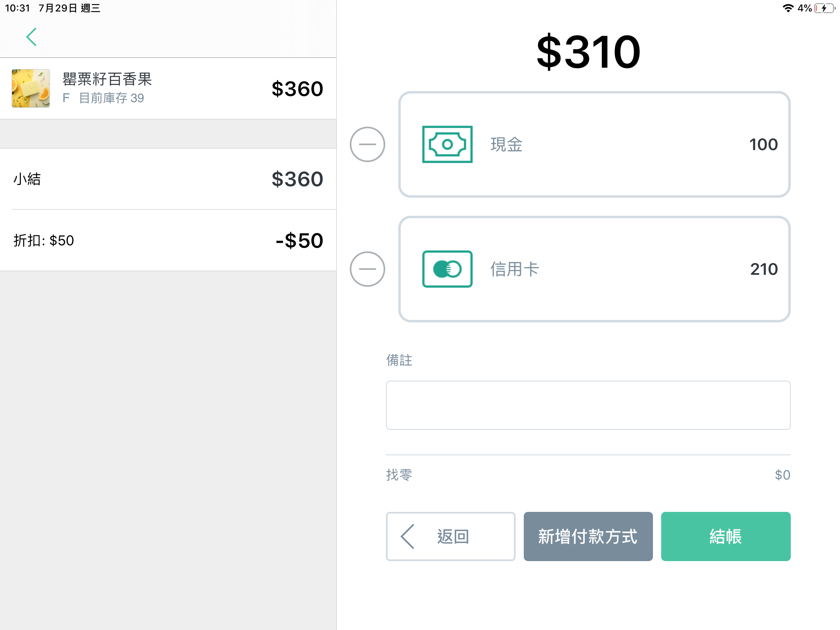840x630 pixels.
Task: Click the green 結帳 checkout button
Action: tap(726, 536)
